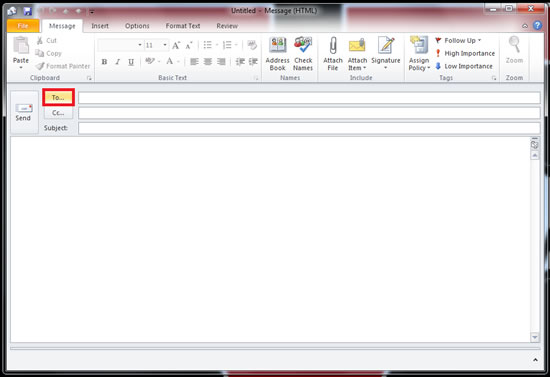Open the font name combo box
Viewport: 550px width, 377px height.
pyautogui.click(x=120, y=45)
